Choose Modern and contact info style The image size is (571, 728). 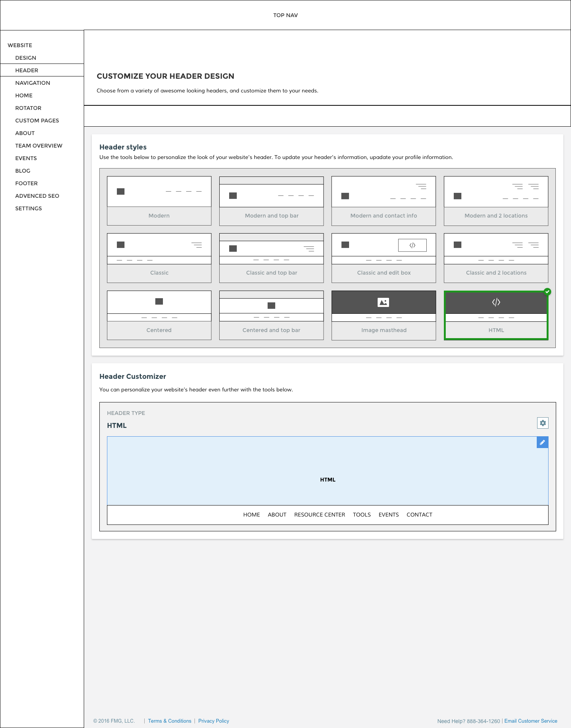(384, 201)
